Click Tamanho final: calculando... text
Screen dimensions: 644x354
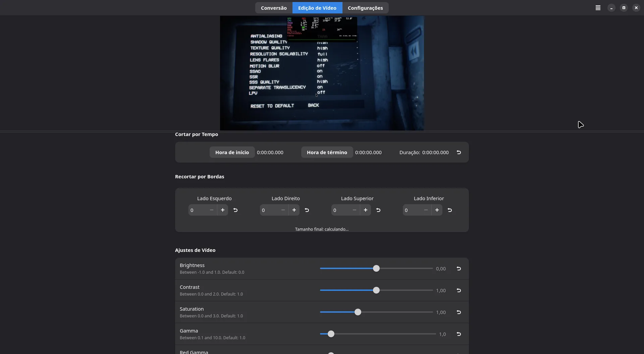tap(322, 229)
